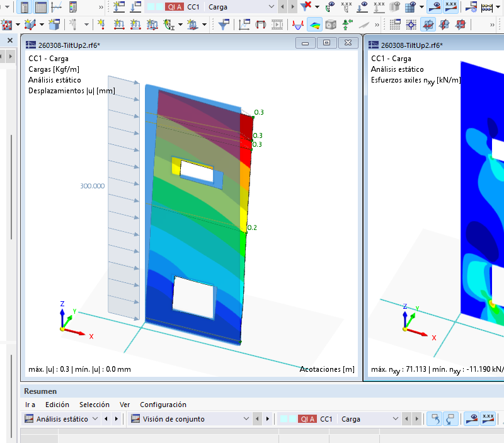This screenshot has width=504, height=443.
Task: Open the Análisis estático dropdown
Action: pyautogui.click(x=95, y=418)
